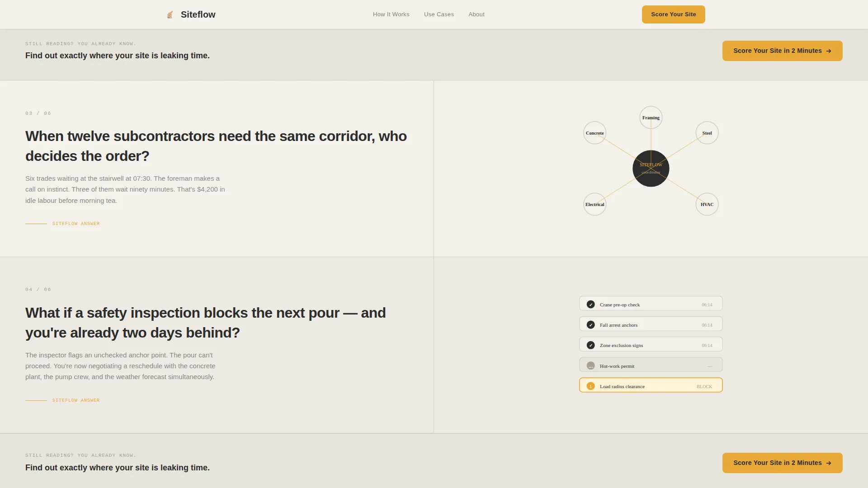This screenshot has width=868, height=488.
Task: Go to the About page link
Action: pos(476,14)
